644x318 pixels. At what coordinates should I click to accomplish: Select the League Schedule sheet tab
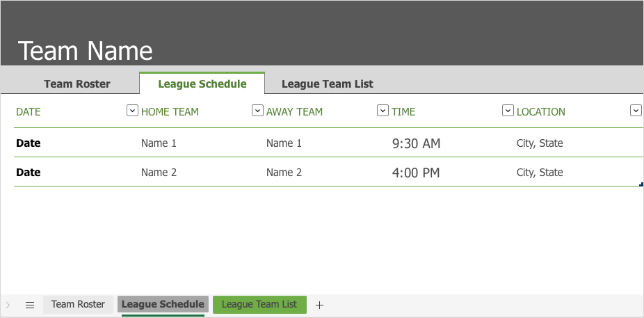163,304
